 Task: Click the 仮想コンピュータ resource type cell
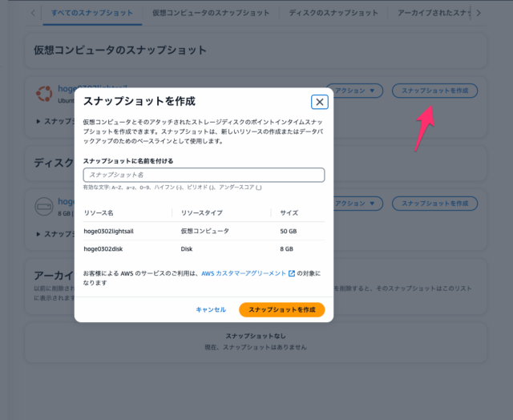tap(205, 232)
